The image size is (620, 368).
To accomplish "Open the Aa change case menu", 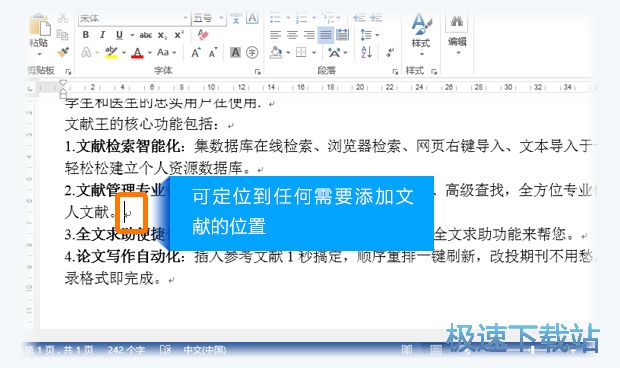I will click(166, 52).
